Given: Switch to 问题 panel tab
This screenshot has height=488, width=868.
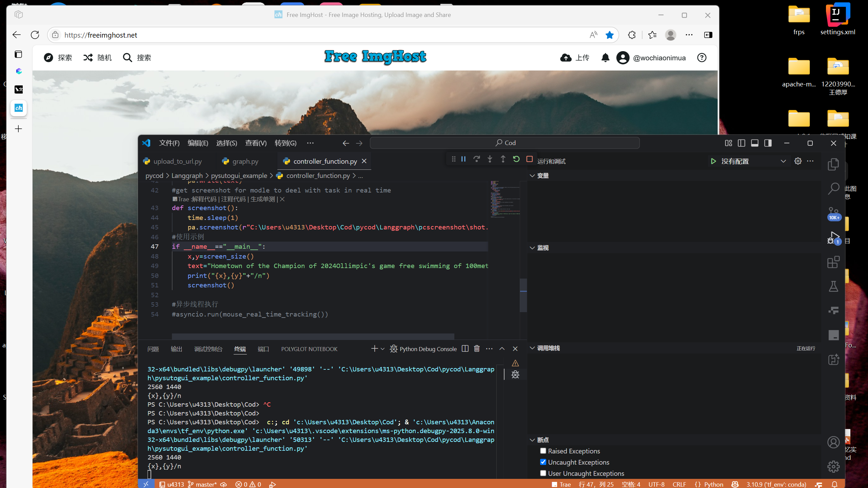Looking at the screenshot, I should pyautogui.click(x=153, y=349).
